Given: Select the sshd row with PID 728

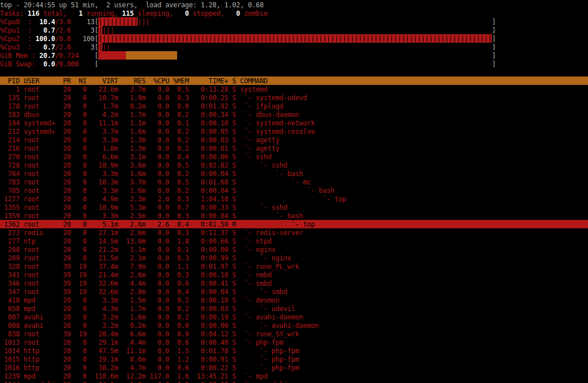Looking at the screenshot, I should click(x=294, y=165).
